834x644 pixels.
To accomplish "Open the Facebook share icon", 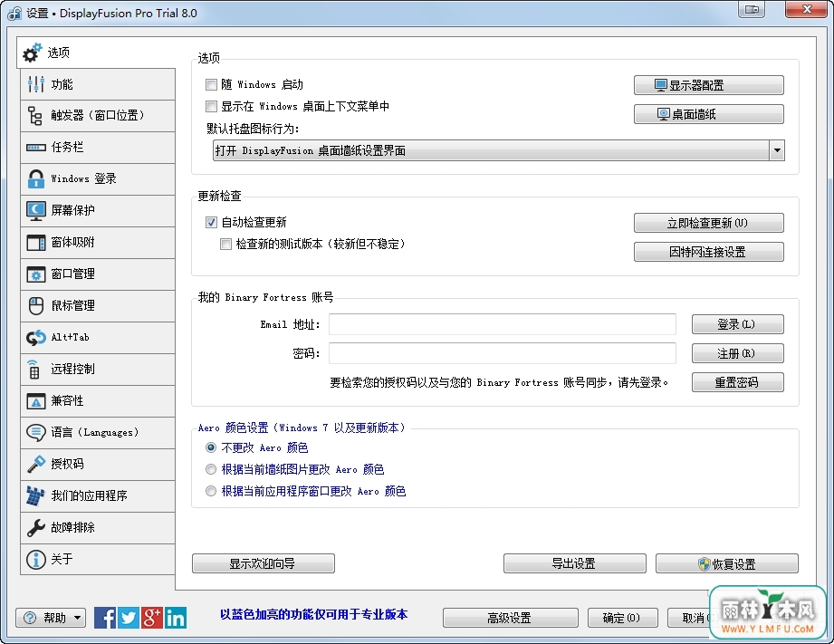I will tap(105, 618).
